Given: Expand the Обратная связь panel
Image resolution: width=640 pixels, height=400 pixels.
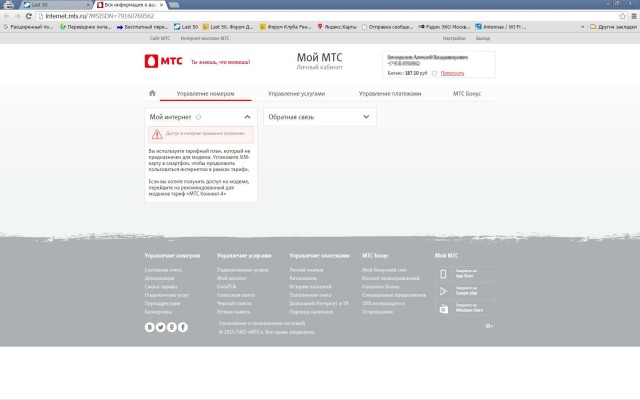Looking at the screenshot, I should pyautogui.click(x=366, y=117).
